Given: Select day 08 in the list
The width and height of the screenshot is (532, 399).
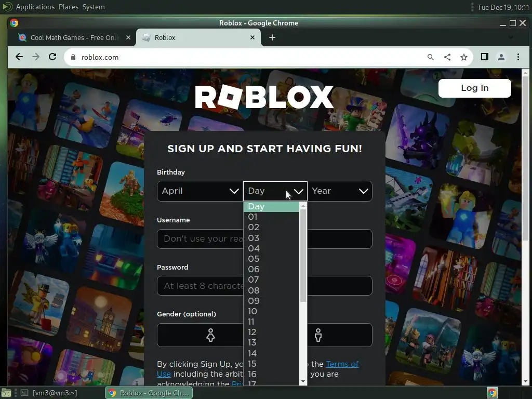Looking at the screenshot, I should click(271, 290).
